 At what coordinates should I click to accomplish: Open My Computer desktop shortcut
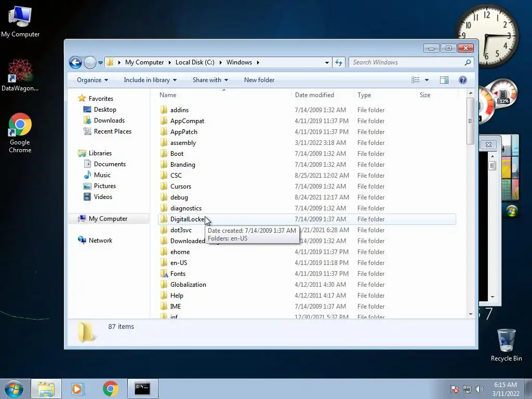[x=20, y=21]
